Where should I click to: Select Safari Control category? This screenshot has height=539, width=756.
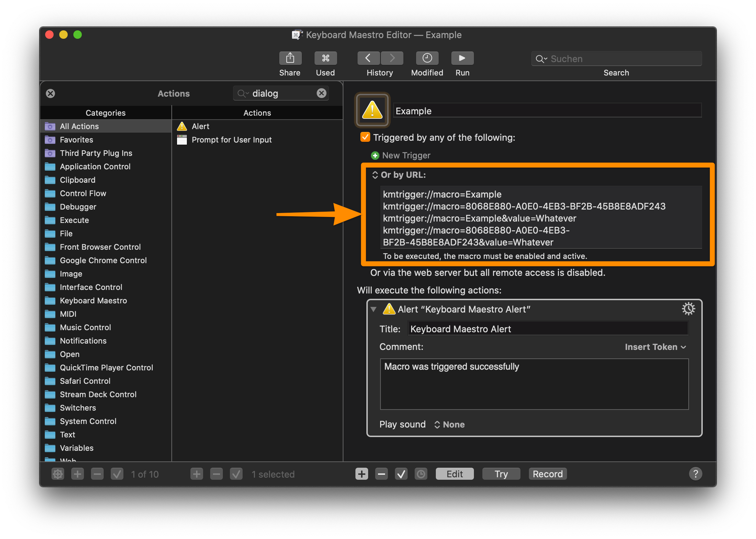coord(106,381)
